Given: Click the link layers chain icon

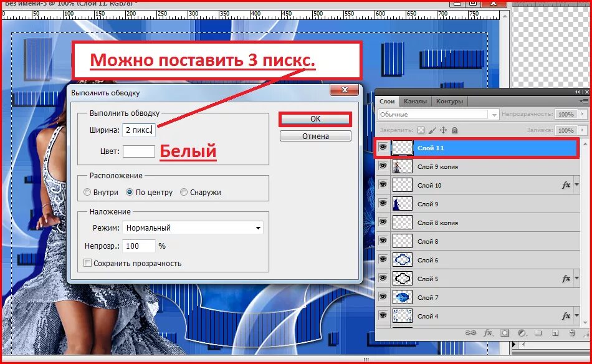Looking at the screenshot, I should click(x=470, y=333).
